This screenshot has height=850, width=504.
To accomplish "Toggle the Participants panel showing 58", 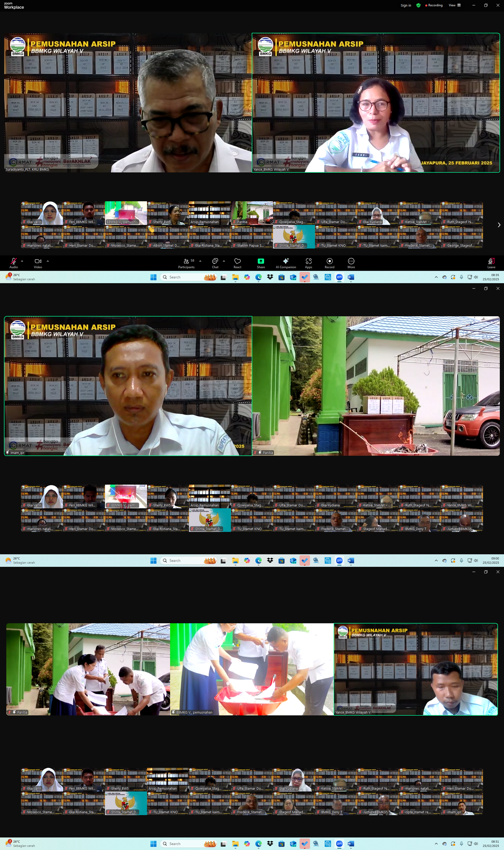I will [186, 261].
